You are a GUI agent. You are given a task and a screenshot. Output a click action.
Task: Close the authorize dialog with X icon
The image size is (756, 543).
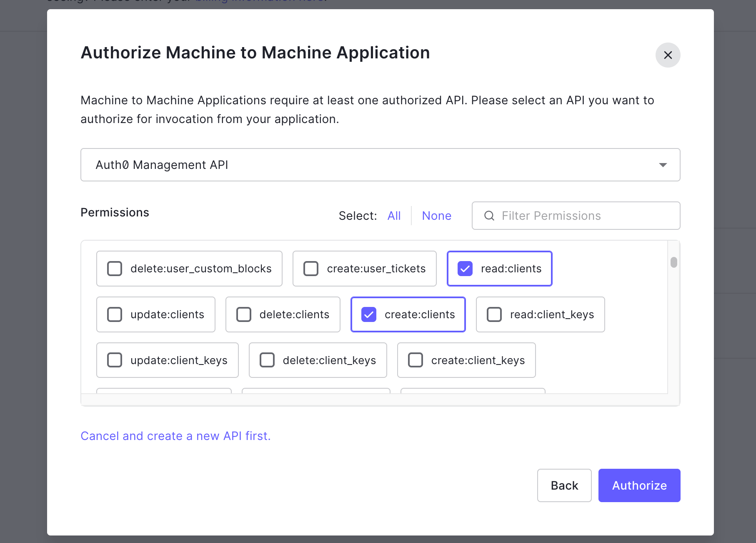coord(668,55)
